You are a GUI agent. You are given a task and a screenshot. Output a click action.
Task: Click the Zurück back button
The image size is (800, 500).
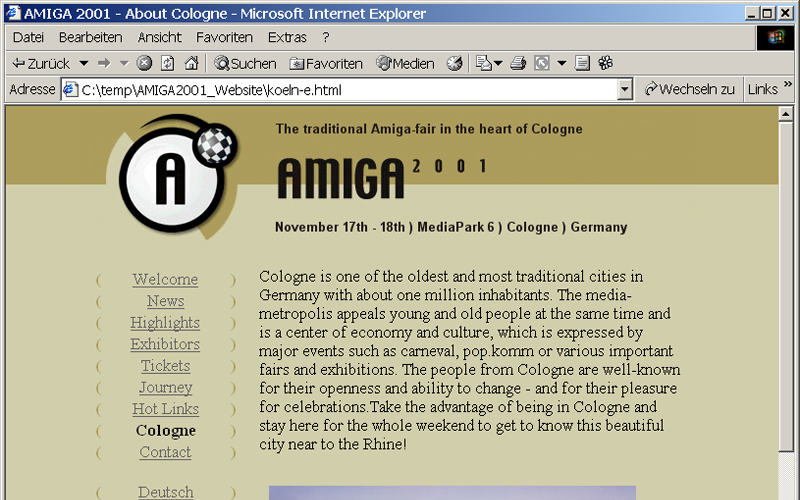(41, 64)
